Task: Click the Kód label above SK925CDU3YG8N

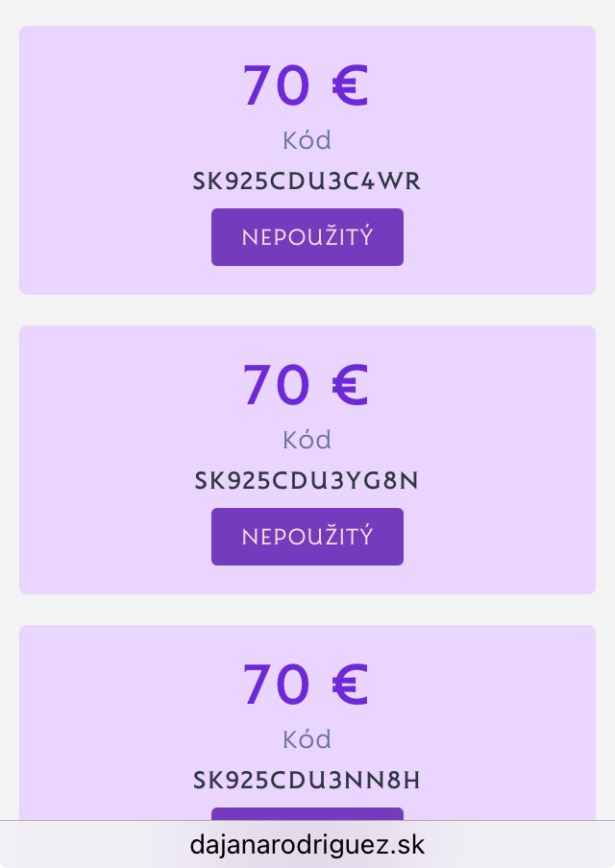Action: (x=307, y=441)
